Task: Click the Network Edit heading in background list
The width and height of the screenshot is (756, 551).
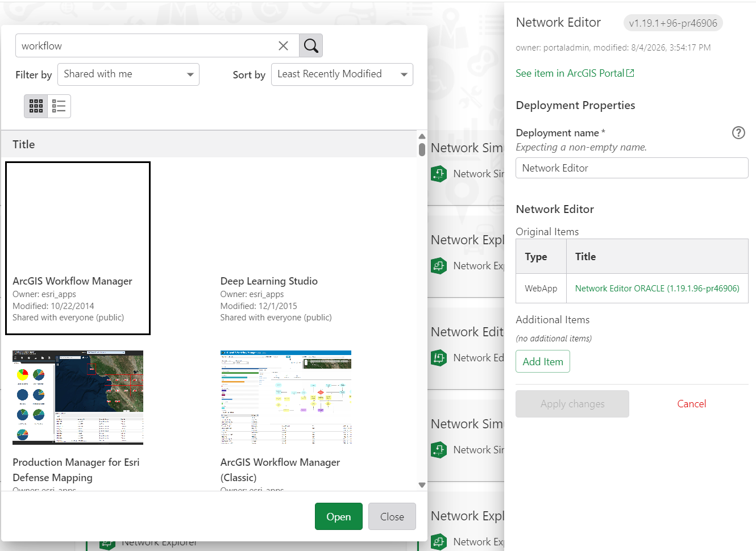Action: (467, 332)
